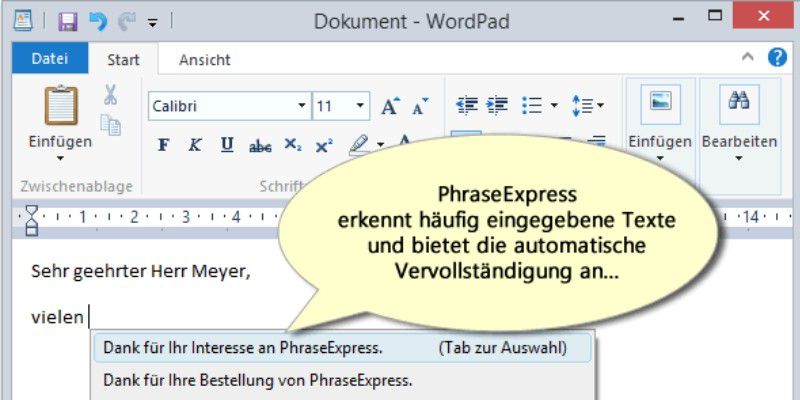Maximize the WordPad window

click(715, 16)
